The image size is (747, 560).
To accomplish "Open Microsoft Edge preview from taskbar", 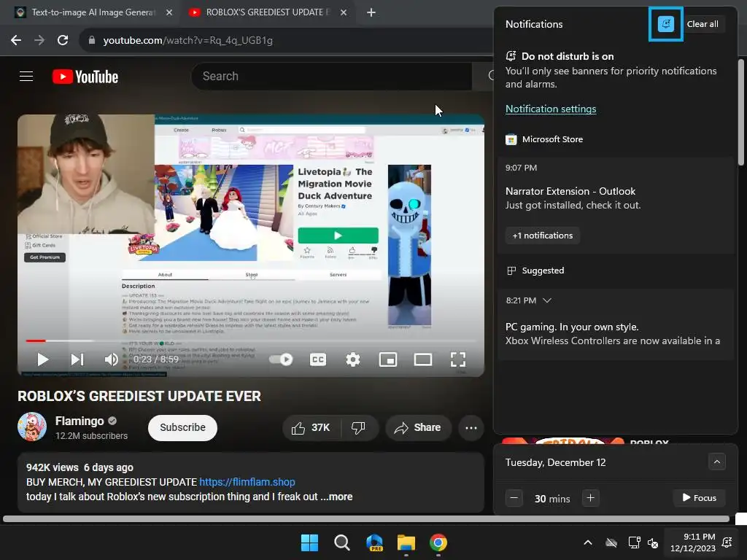I will [374, 542].
